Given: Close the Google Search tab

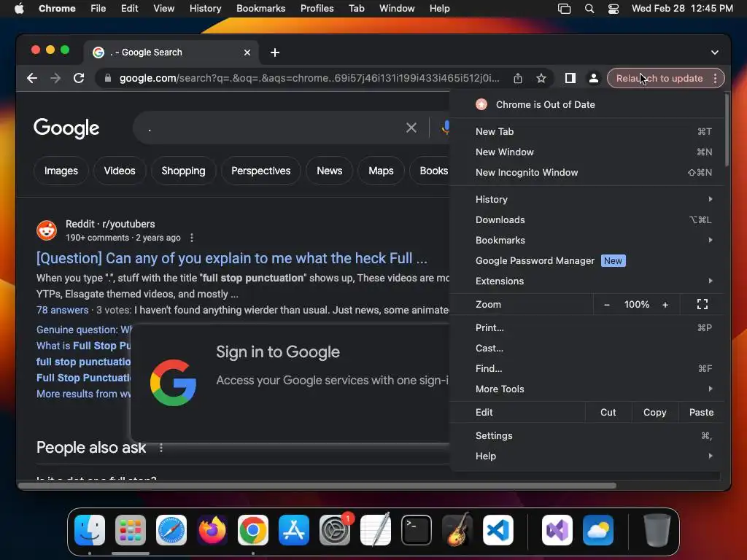Looking at the screenshot, I should [x=247, y=52].
